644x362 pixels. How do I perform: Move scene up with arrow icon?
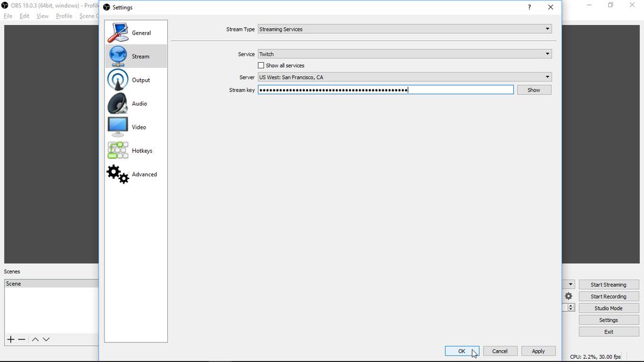click(x=35, y=339)
